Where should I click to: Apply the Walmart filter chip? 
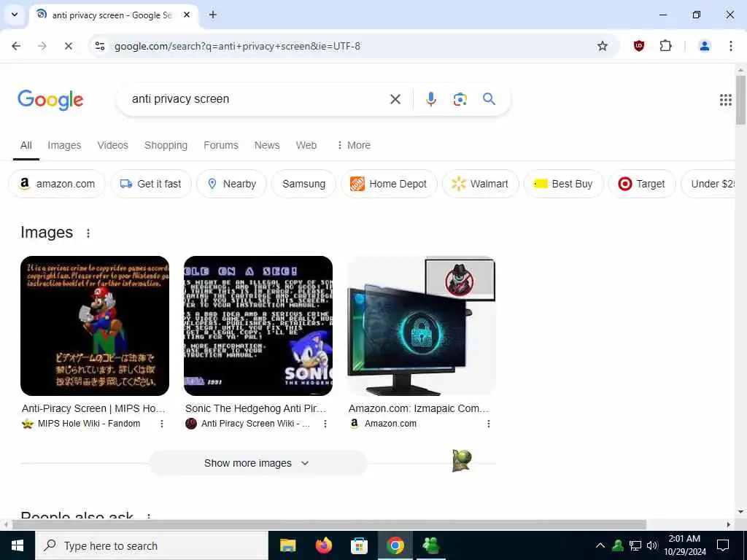click(480, 184)
